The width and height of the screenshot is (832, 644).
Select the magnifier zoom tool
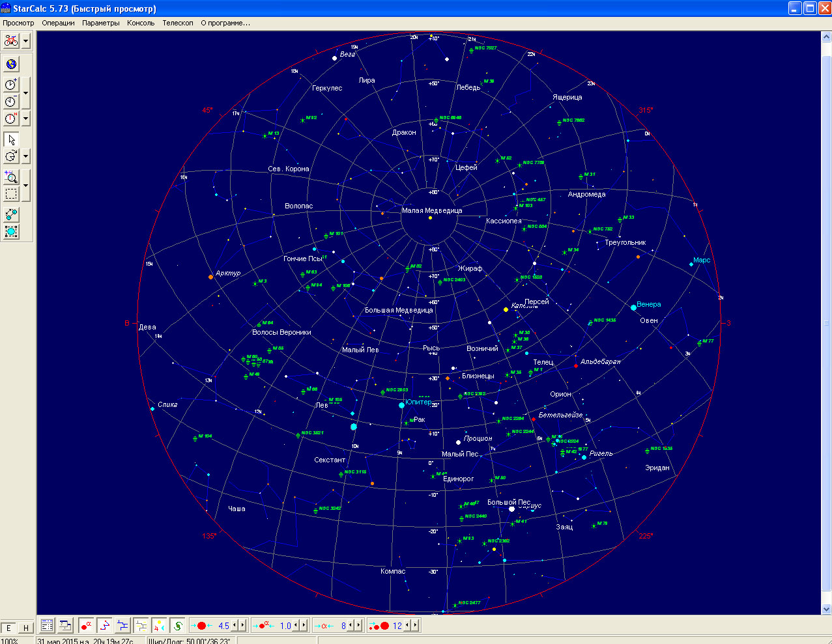[11, 177]
